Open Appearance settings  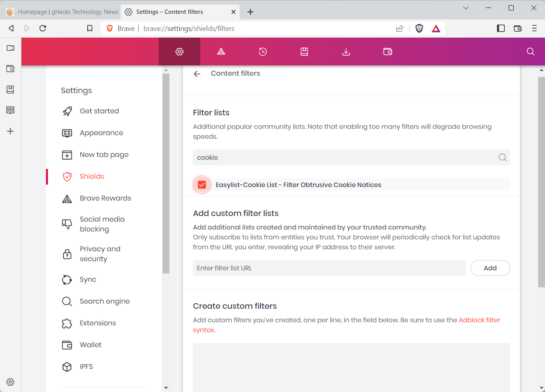pyautogui.click(x=102, y=133)
